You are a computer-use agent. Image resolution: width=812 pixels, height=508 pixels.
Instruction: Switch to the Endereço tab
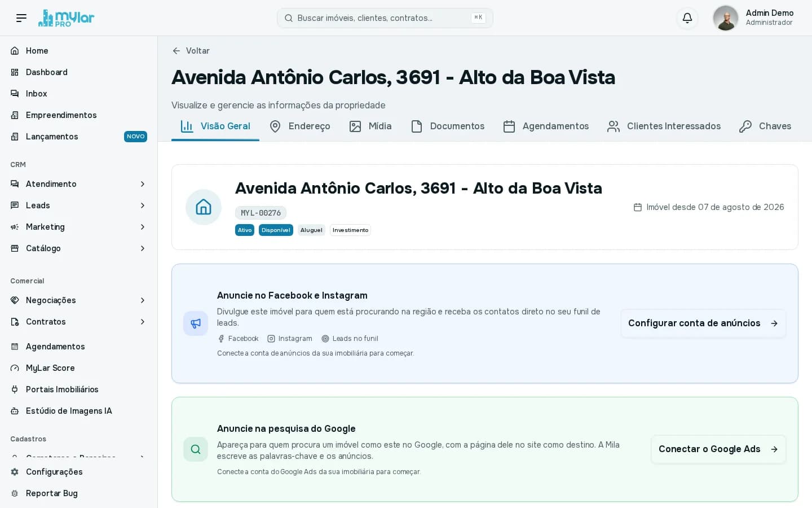299,126
